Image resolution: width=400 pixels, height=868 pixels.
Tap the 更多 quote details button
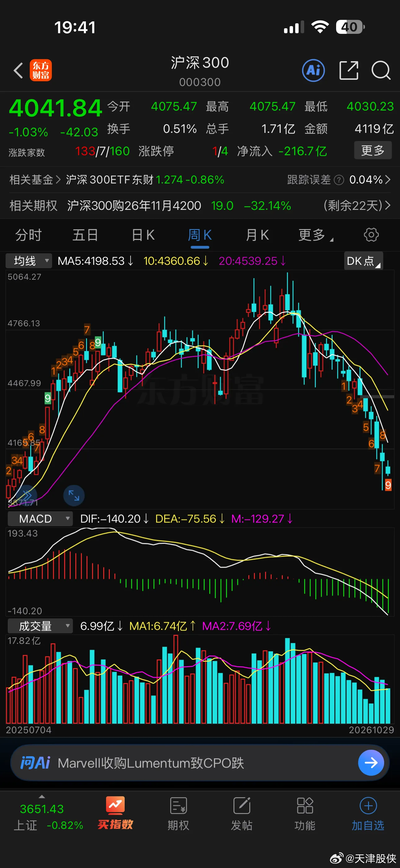[x=373, y=150]
